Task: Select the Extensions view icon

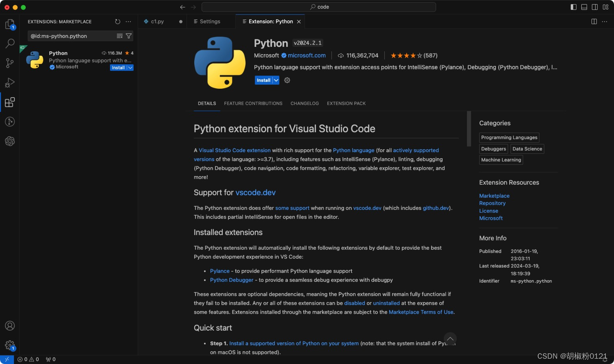Action: coord(10,102)
